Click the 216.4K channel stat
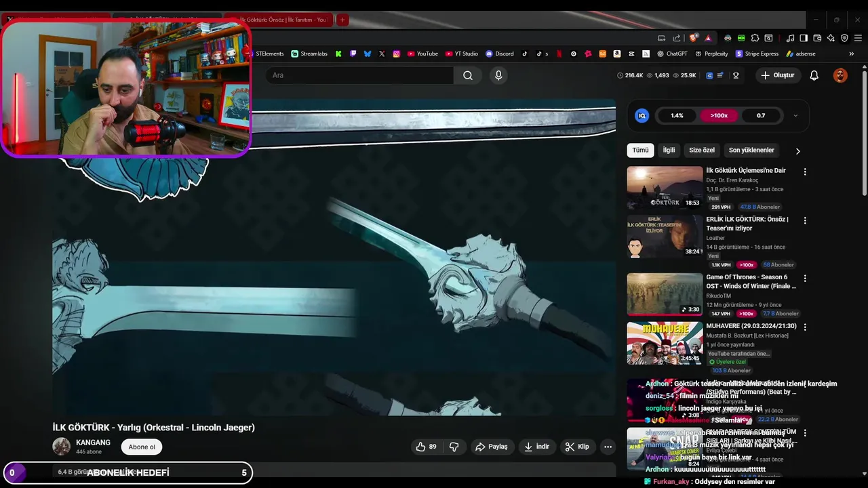The image size is (868, 488). pyautogui.click(x=630, y=75)
